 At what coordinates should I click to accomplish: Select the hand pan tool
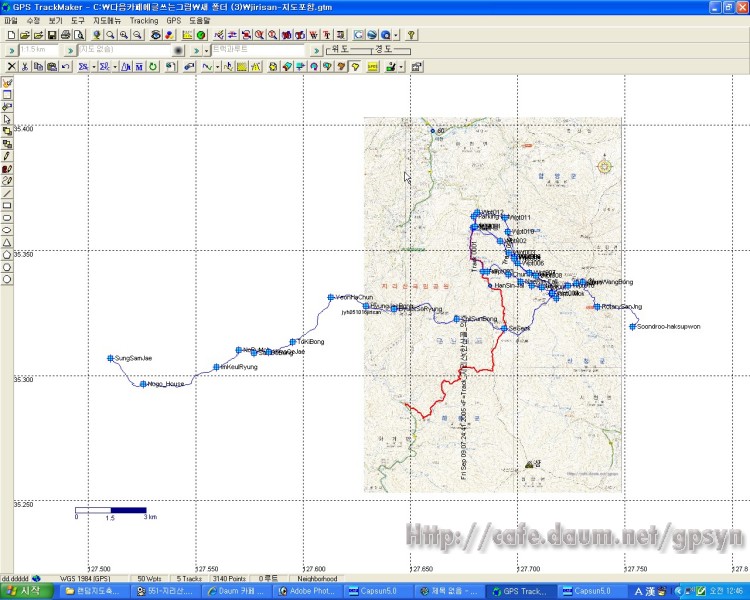click(x=7, y=83)
